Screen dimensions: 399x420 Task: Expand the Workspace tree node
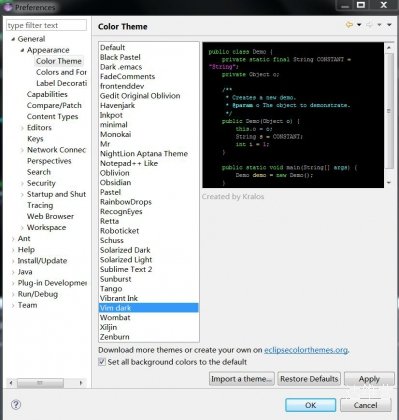click(22, 228)
